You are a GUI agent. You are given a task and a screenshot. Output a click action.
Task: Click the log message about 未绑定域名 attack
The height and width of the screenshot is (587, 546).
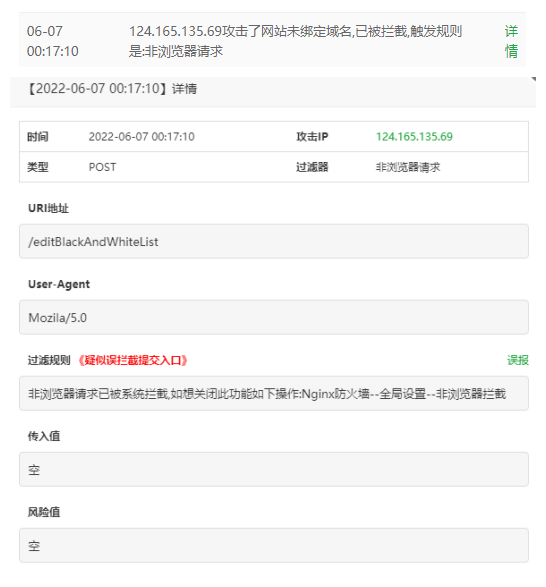point(295,41)
